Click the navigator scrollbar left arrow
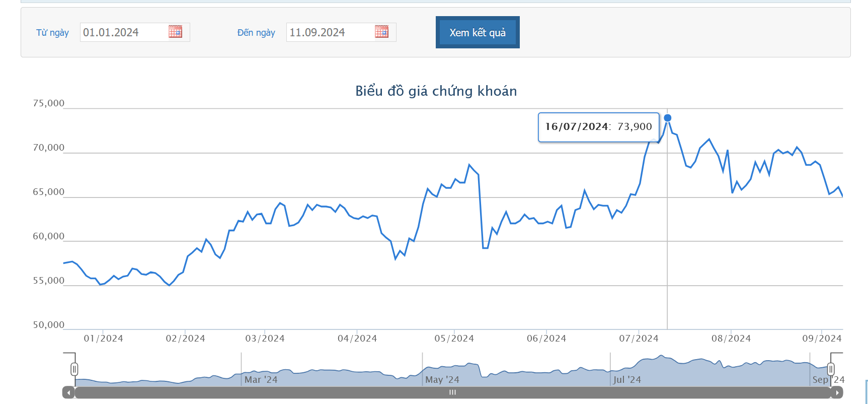868x404 pixels. pos(68,392)
